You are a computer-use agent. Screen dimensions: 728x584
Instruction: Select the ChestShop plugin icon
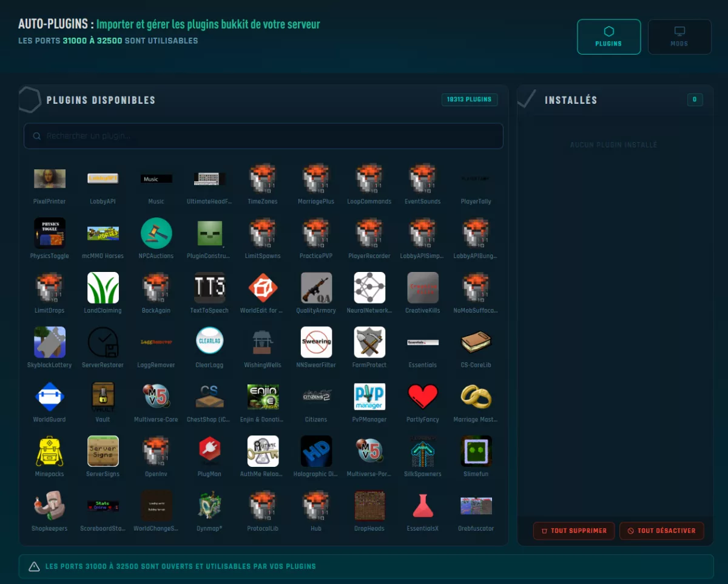click(x=210, y=397)
